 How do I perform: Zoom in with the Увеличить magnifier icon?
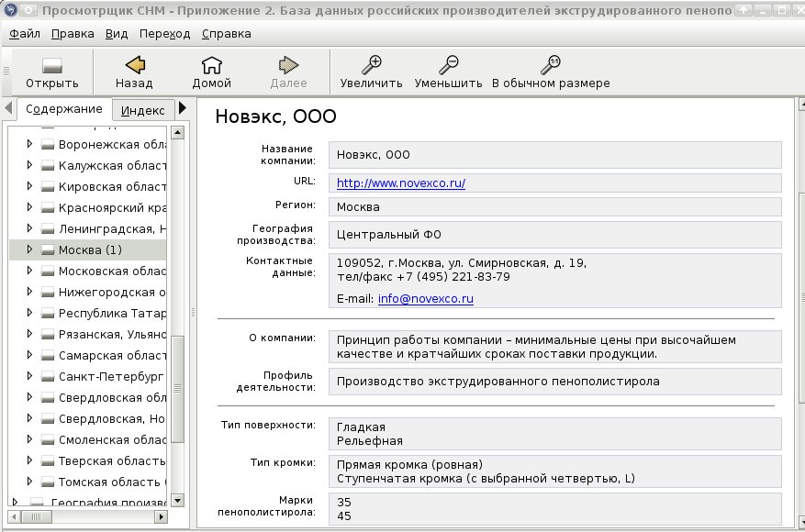coord(371,65)
